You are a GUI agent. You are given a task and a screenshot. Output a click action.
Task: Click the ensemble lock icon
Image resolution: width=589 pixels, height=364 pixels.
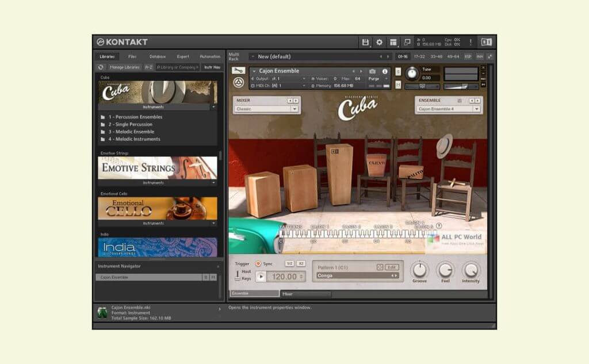[459, 101]
